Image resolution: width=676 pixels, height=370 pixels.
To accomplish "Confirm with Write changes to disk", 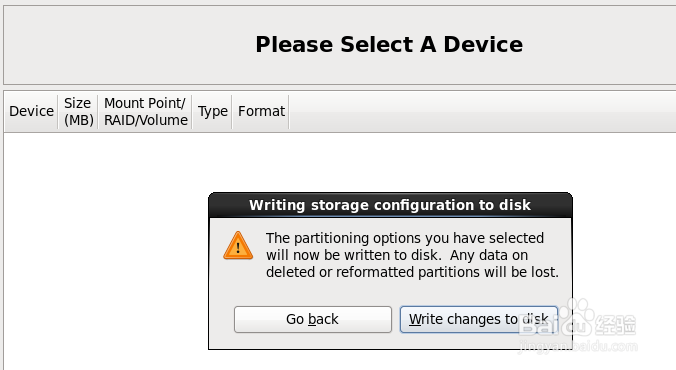I will (479, 320).
